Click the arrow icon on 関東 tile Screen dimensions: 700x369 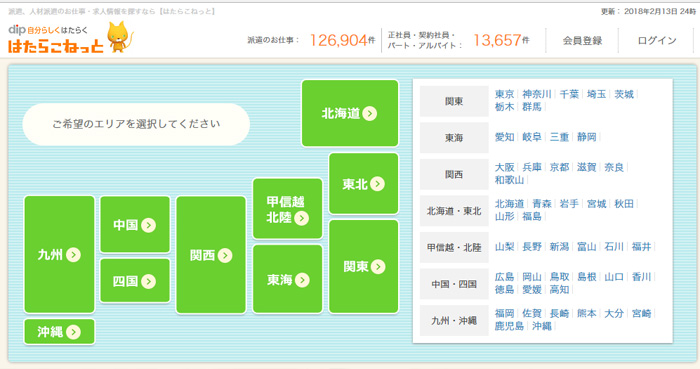click(x=378, y=266)
